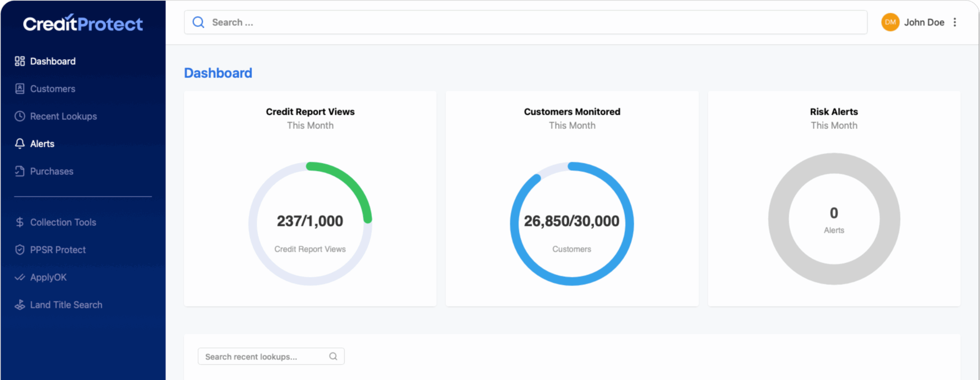The image size is (980, 380).
Task: Click the Purchases document icon
Action: click(x=20, y=171)
